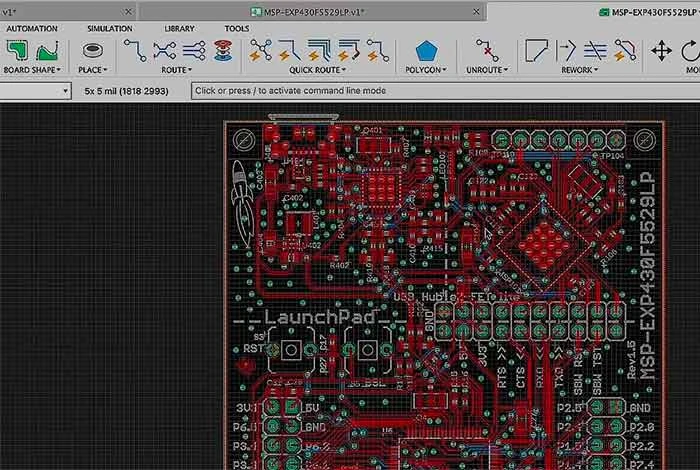Switch to the AUTOMATION ribbon tab
This screenshot has width=700, height=470.
point(32,29)
